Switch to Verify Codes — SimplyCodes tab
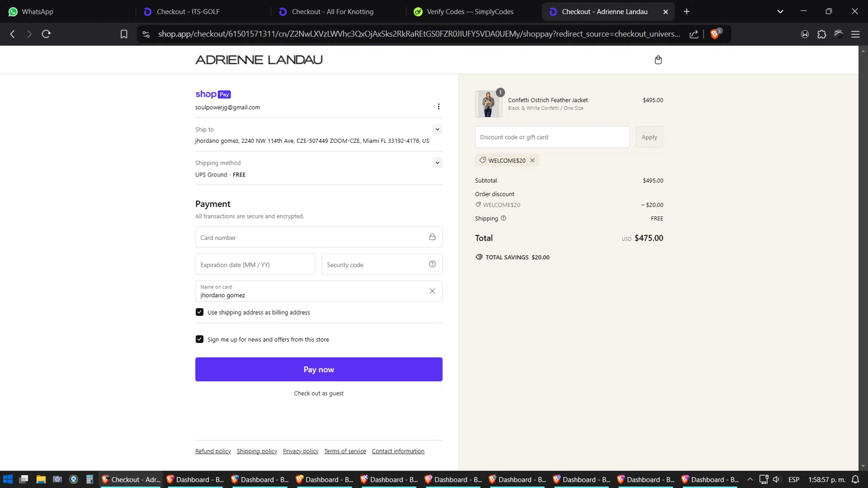 tap(473, 12)
